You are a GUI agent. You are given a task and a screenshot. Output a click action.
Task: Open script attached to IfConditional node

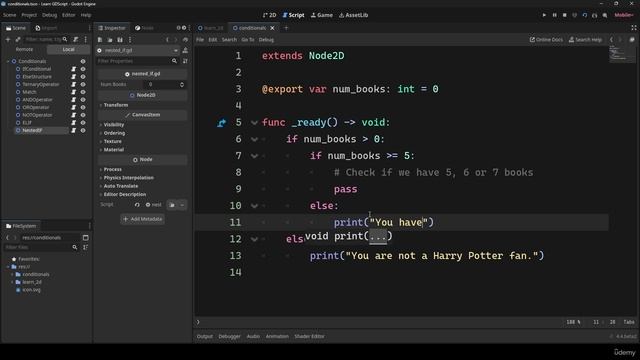[x=73, y=69]
